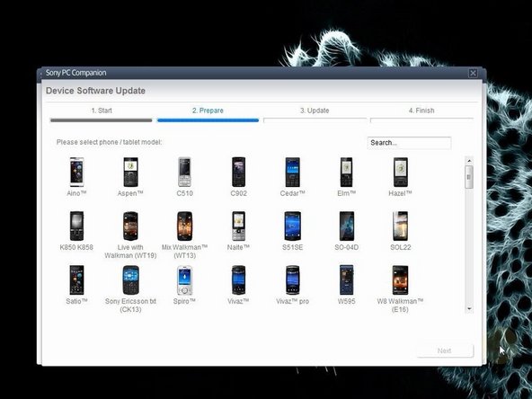Select the Elm phone image
This screenshot has width=532, height=399.
click(x=346, y=172)
